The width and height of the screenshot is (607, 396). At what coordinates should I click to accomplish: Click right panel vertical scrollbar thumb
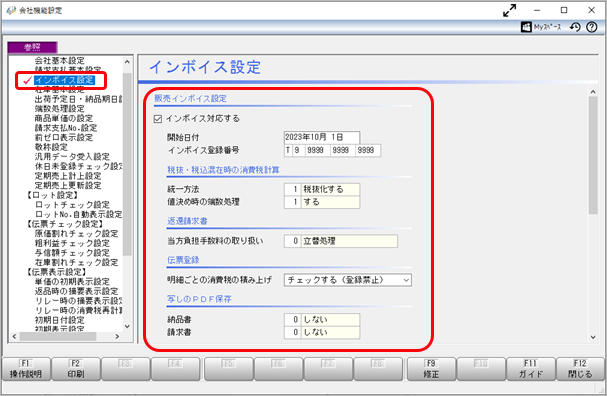click(593, 155)
